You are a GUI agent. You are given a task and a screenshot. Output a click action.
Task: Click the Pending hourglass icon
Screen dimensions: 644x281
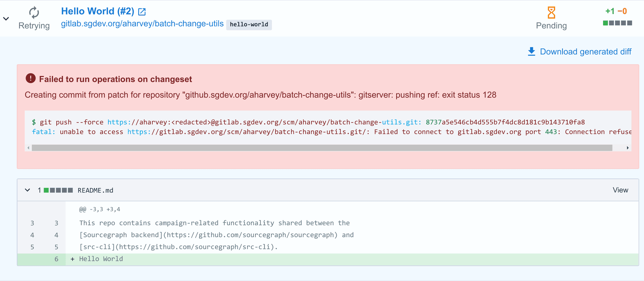point(551,13)
